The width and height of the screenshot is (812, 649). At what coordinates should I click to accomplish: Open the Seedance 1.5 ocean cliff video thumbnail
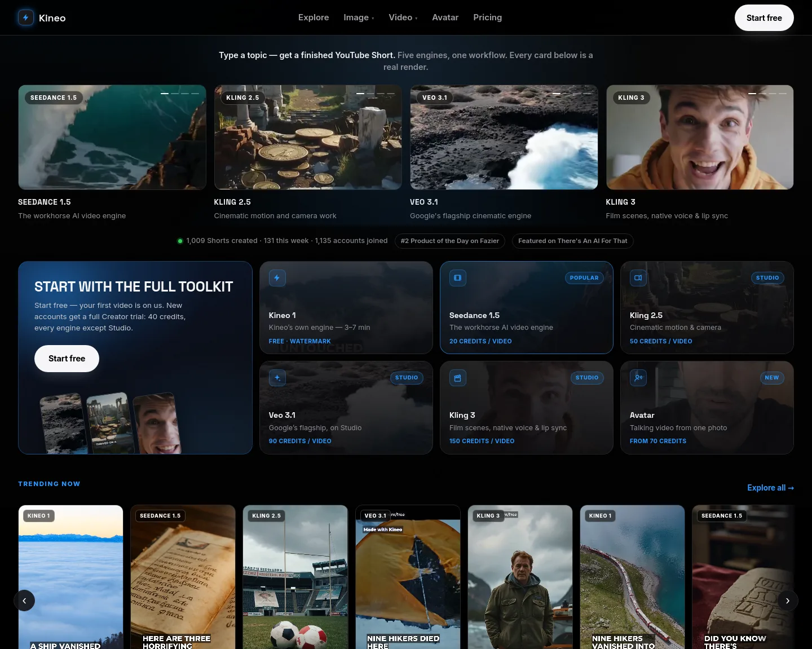click(112, 138)
